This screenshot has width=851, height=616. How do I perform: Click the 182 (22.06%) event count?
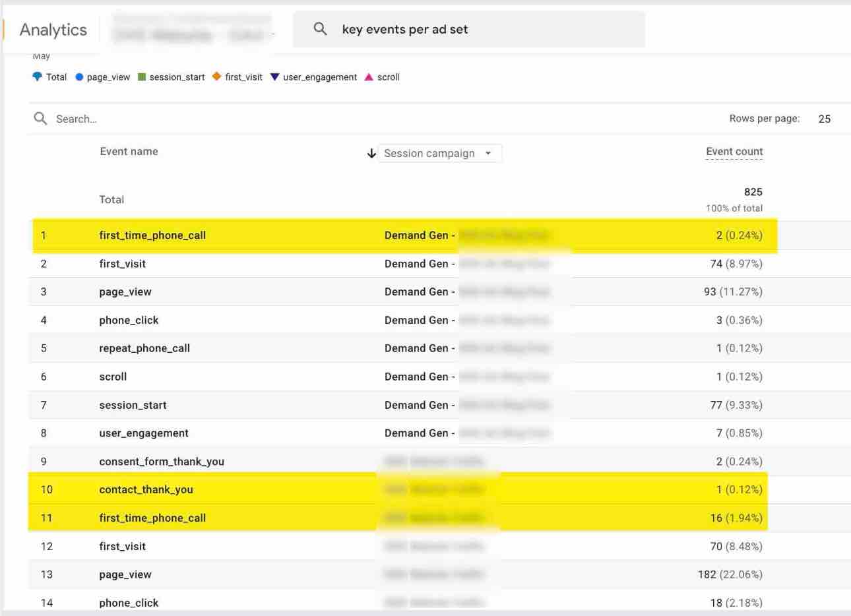point(730,574)
